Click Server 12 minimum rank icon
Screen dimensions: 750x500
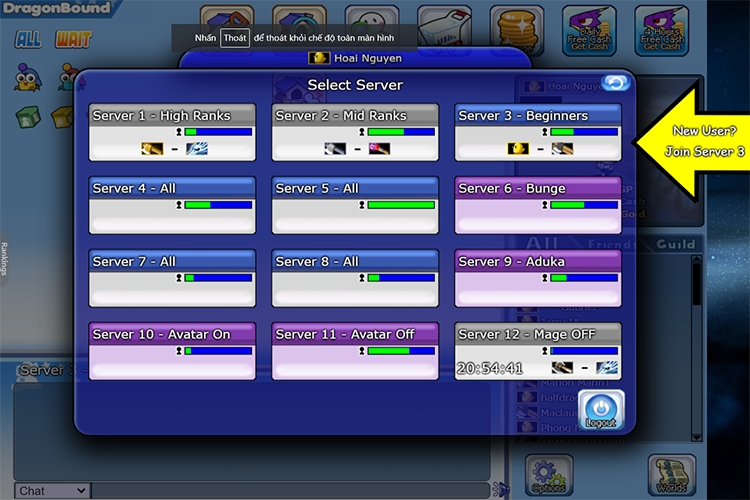(x=562, y=367)
